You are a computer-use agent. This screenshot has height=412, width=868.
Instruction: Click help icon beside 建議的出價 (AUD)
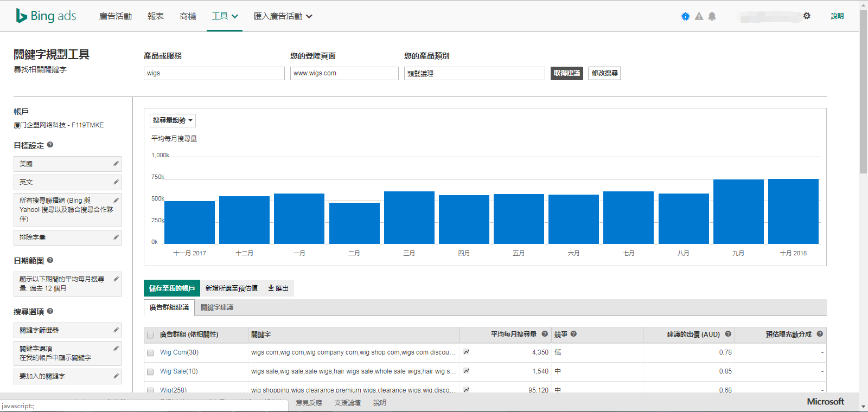[728, 334]
